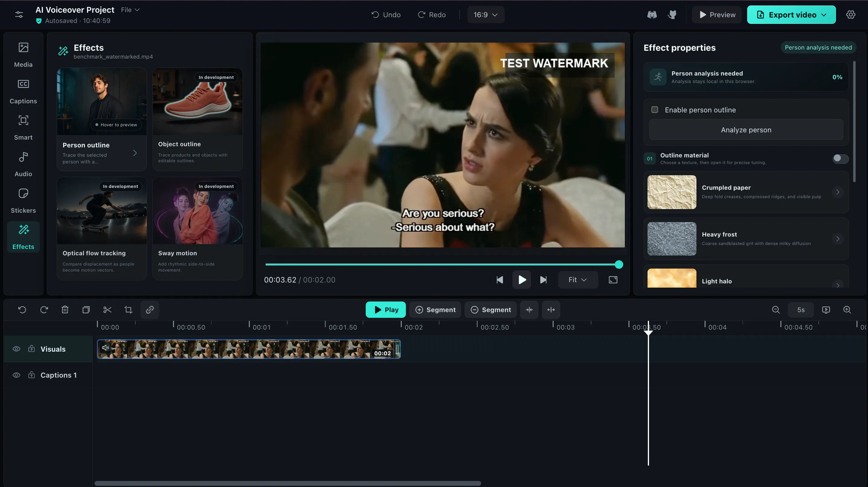Click the Preview button
Screen dimensions: 868x487
click(717, 15)
